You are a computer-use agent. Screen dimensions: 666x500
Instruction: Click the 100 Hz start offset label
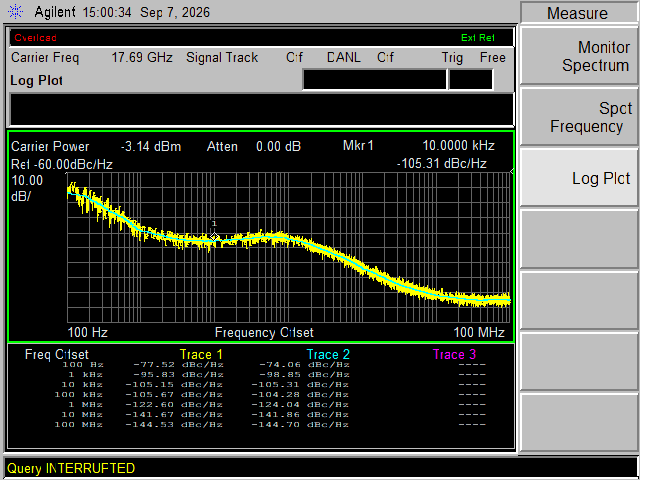tap(87, 332)
